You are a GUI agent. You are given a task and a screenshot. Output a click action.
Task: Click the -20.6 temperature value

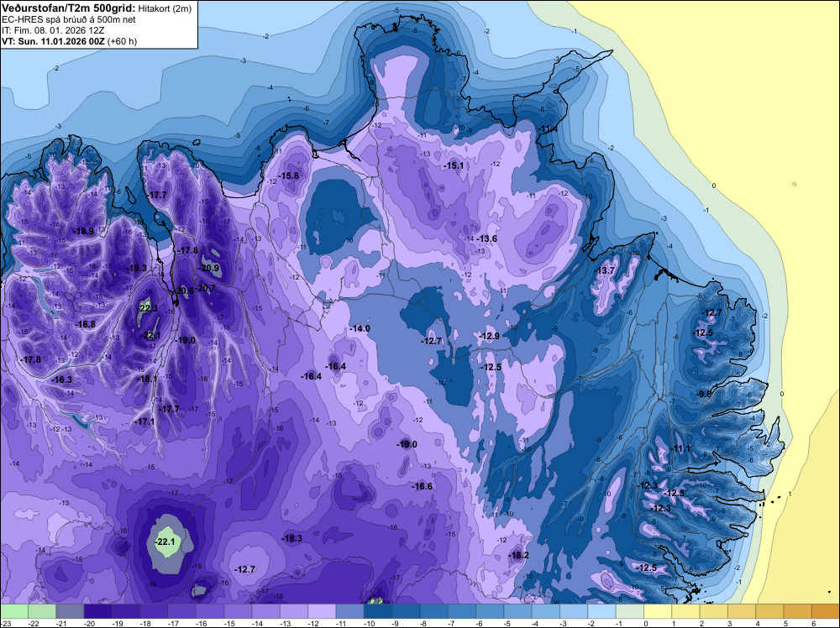click(x=184, y=290)
